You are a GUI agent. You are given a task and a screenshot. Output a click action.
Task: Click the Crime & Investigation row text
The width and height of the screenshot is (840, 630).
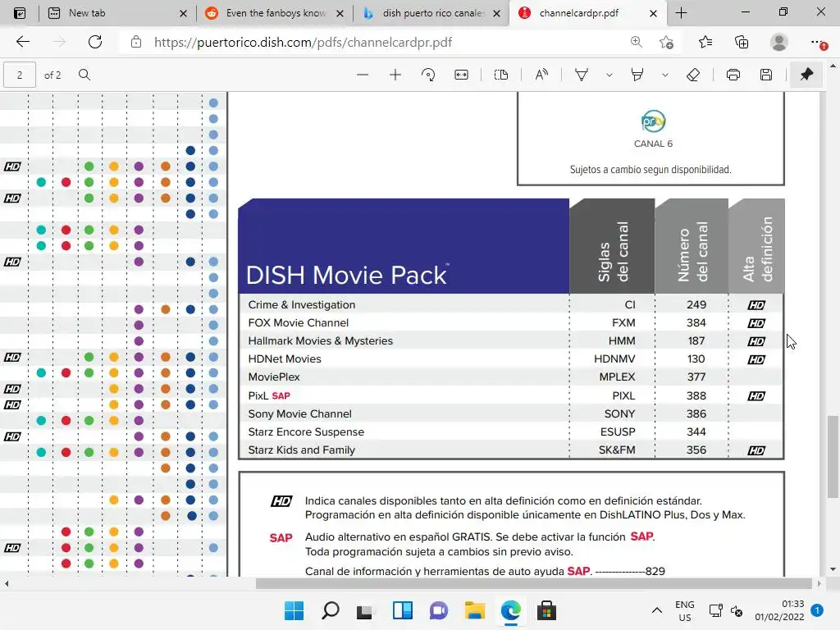click(x=302, y=304)
